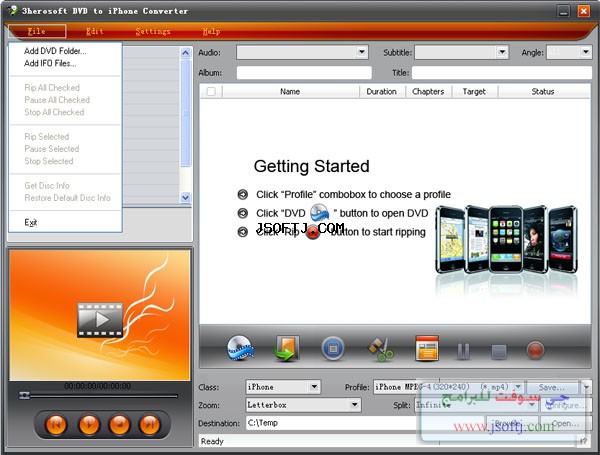Open the Angle dropdown
Screen dimensions: 600x455
[x=586, y=52]
